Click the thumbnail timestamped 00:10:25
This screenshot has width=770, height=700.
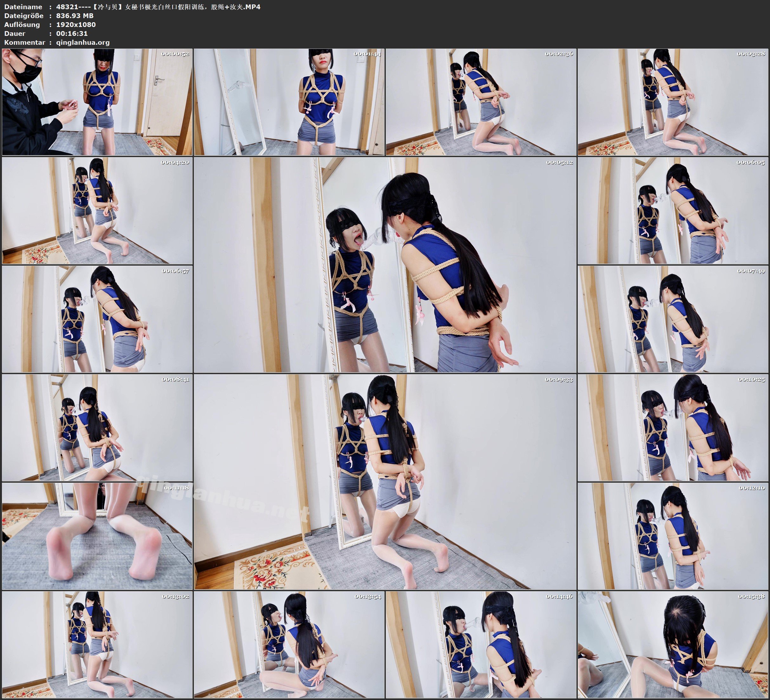click(673, 427)
